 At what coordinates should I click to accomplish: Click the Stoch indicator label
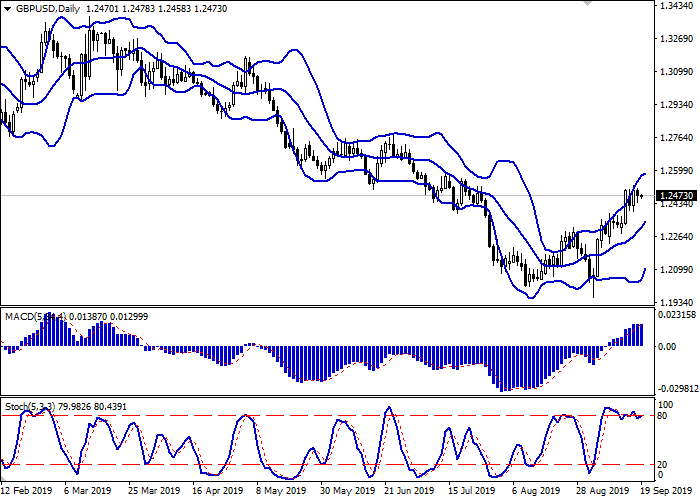pos(22,407)
